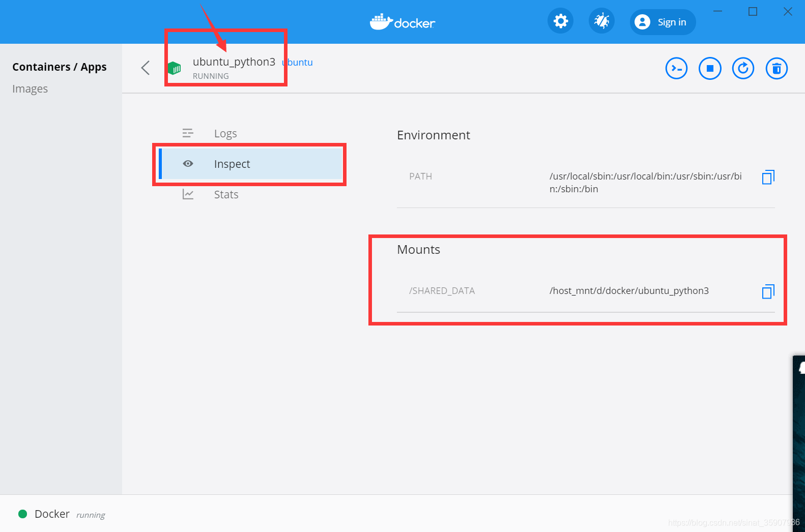Image resolution: width=805 pixels, height=532 pixels.
Task: Click the Environment heading
Action: 434,135
